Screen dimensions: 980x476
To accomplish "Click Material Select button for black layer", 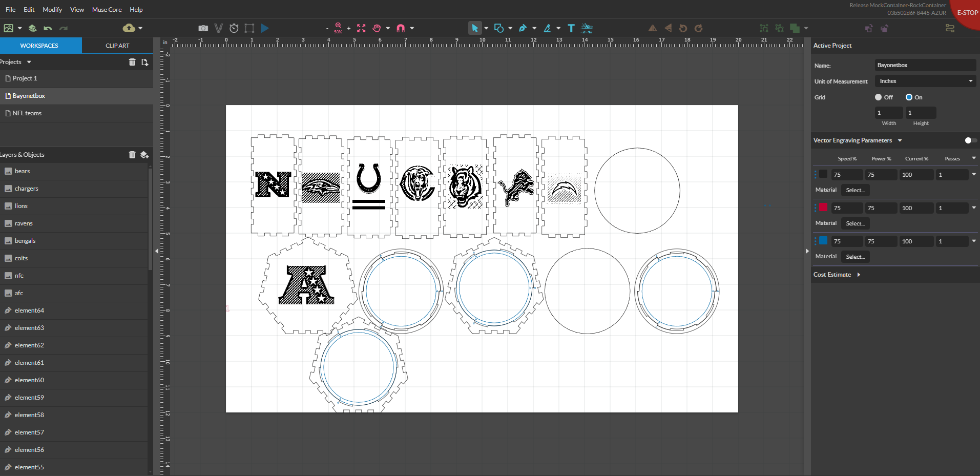I will click(855, 190).
